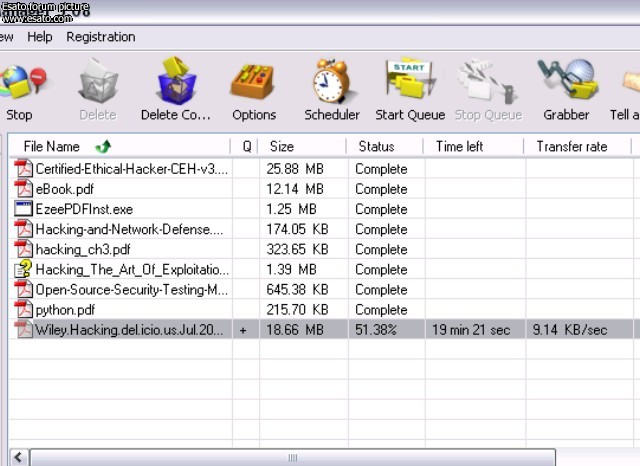The image size is (640, 466).
Task: Click the 18.66 MB size cell
Action: point(295,330)
